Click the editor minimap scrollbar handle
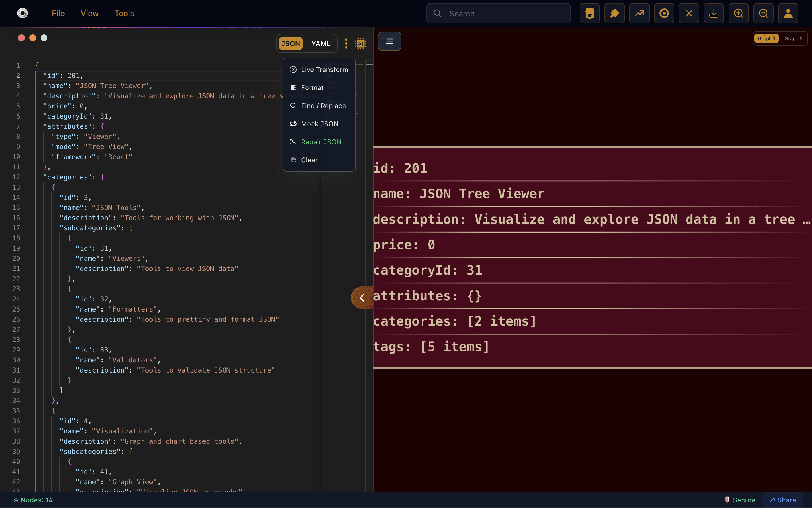 (369, 65)
